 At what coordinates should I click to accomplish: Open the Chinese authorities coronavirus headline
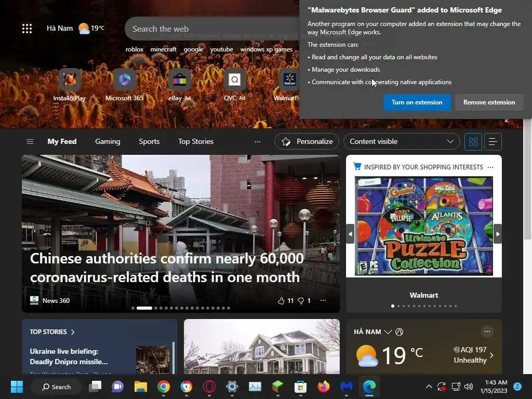[x=167, y=268]
